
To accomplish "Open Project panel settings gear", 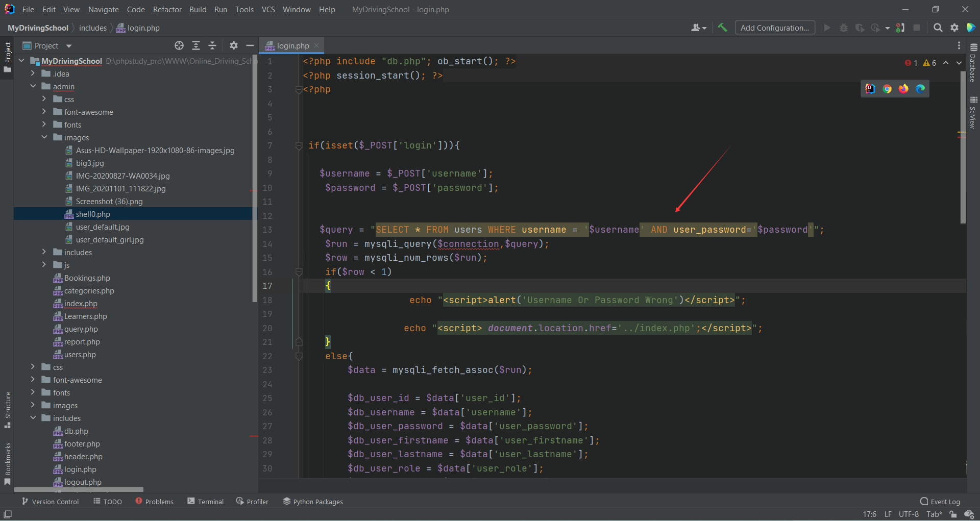I will 234,45.
